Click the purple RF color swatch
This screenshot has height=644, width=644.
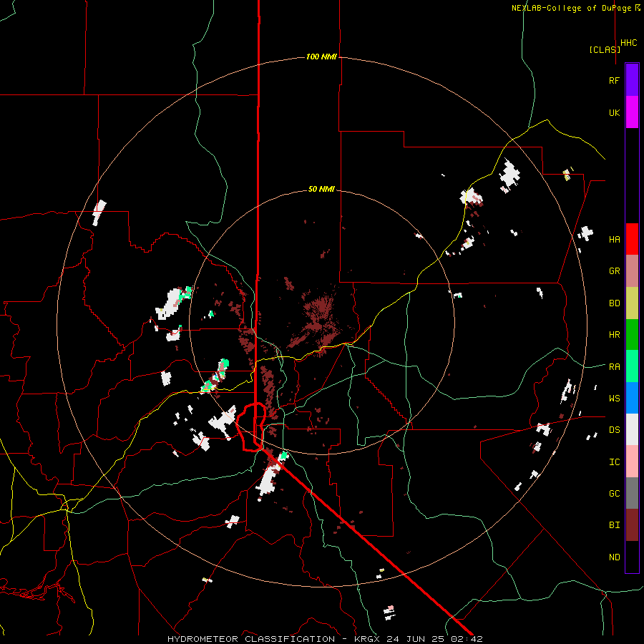coord(632,80)
